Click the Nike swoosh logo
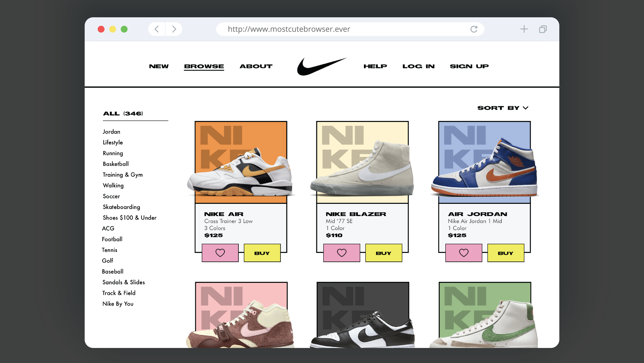The image size is (644, 363). (322, 66)
